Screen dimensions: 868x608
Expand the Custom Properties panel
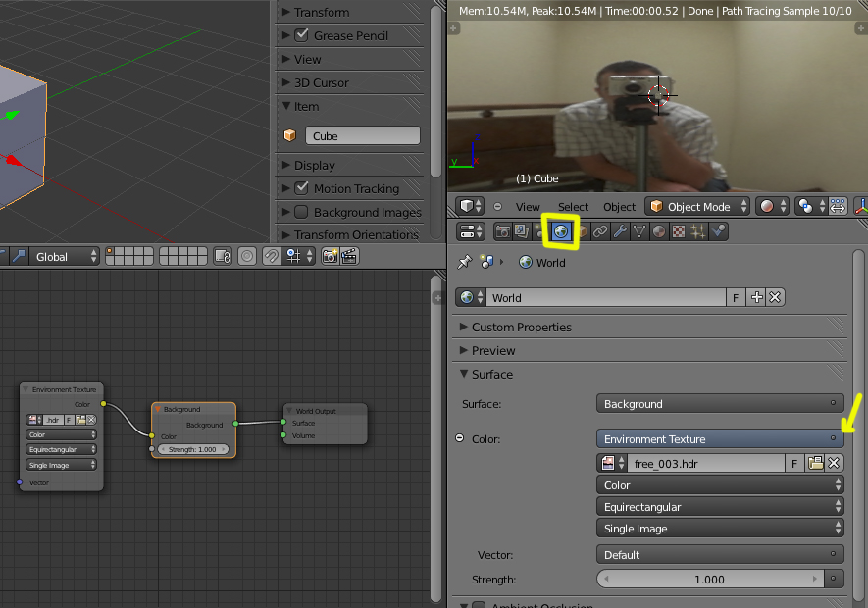(650, 327)
